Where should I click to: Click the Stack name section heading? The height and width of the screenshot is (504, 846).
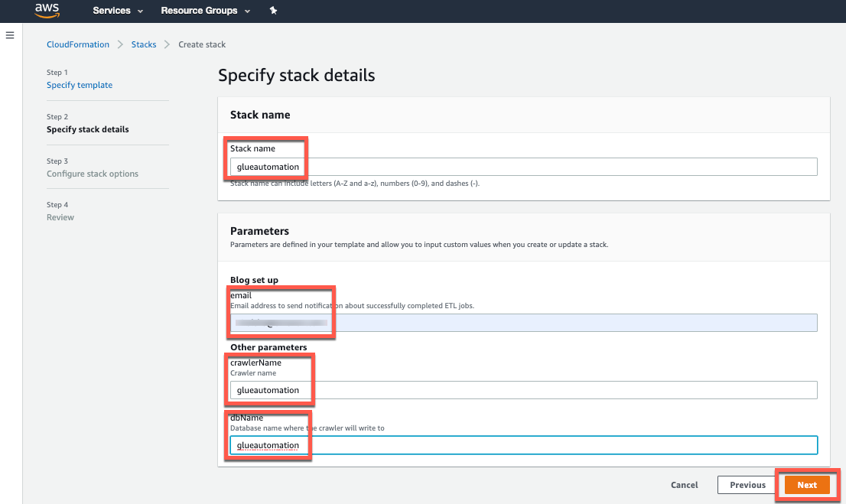coord(260,115)
